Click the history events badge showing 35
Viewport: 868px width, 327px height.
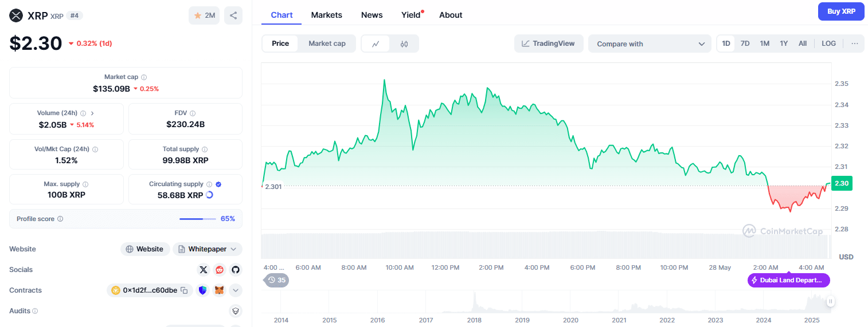point(276,280)
